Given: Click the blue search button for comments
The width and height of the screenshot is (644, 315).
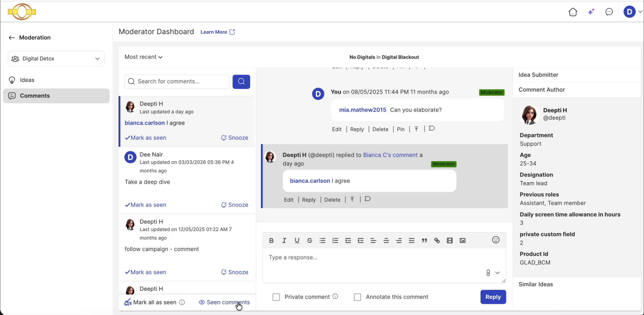Looking at the screenshot, I should click(241, 82).
